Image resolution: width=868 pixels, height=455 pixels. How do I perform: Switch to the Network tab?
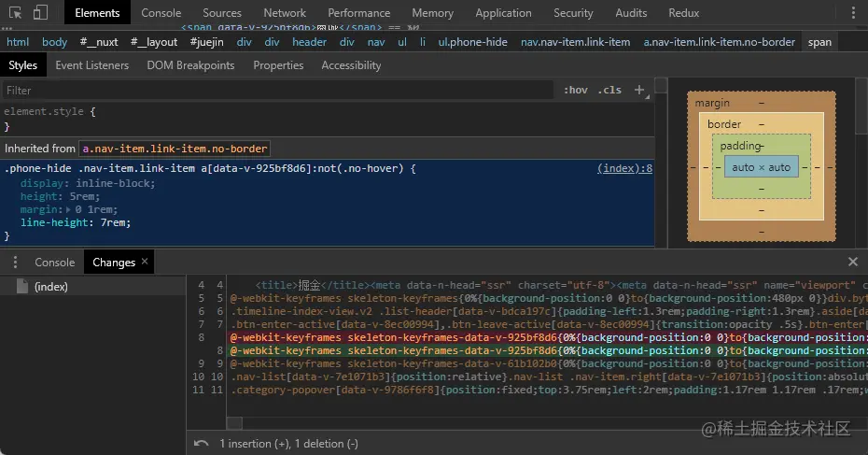pos(285,13)
